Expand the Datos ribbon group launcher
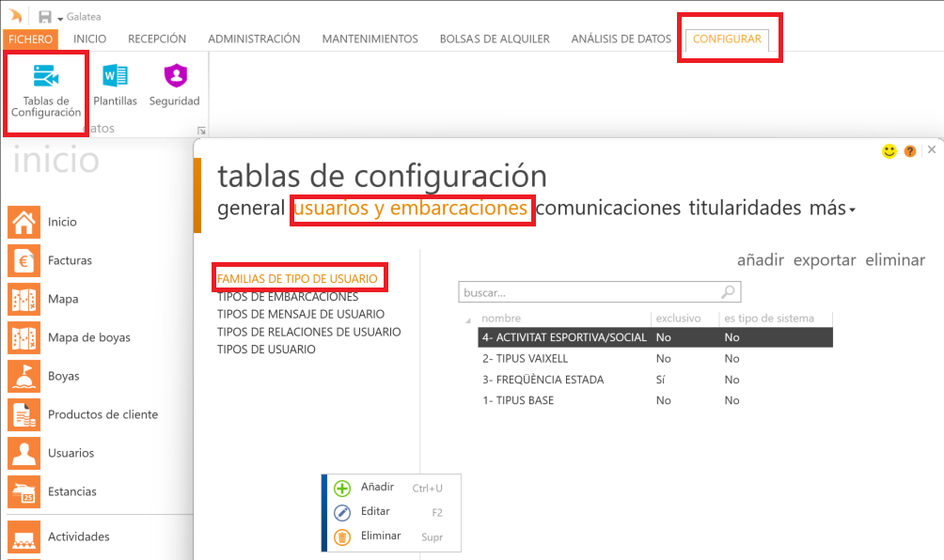This screenshot has width=944, height=560. (200, 130)
